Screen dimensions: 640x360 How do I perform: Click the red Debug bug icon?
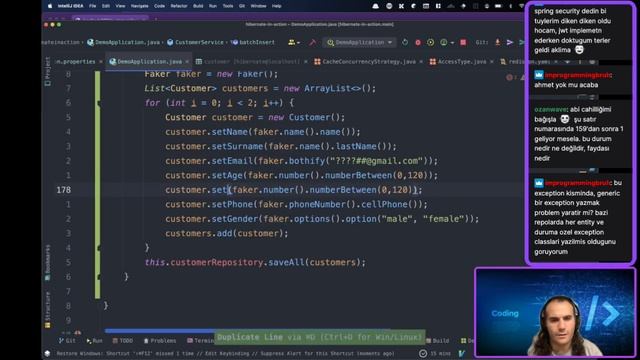pos(418,42)
